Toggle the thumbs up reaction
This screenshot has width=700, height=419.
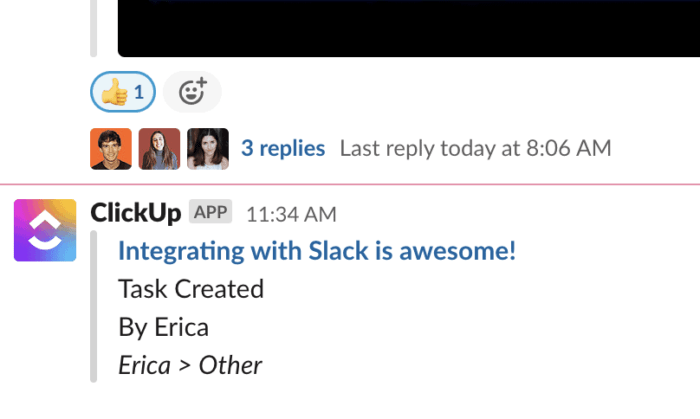122,93
